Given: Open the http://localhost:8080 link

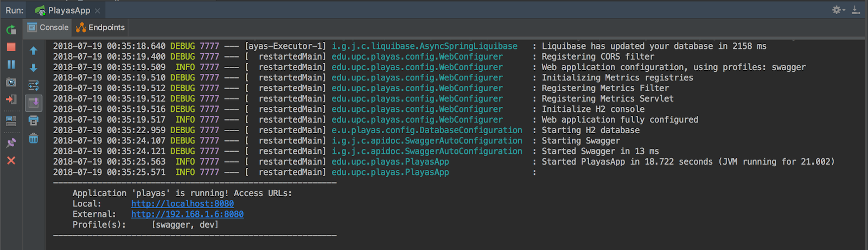Looking at the screenshot, I should tap(182, 204).
